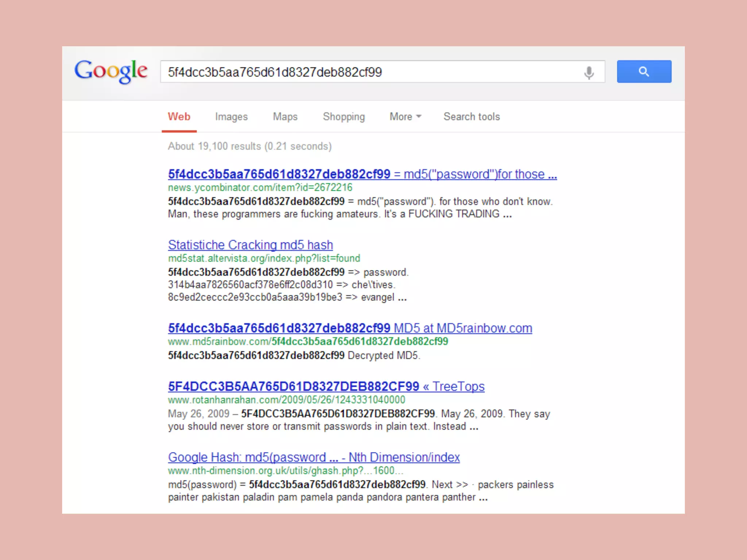747x560 pixels.
Task: Open the TreeTops result link
Action: 326,386
